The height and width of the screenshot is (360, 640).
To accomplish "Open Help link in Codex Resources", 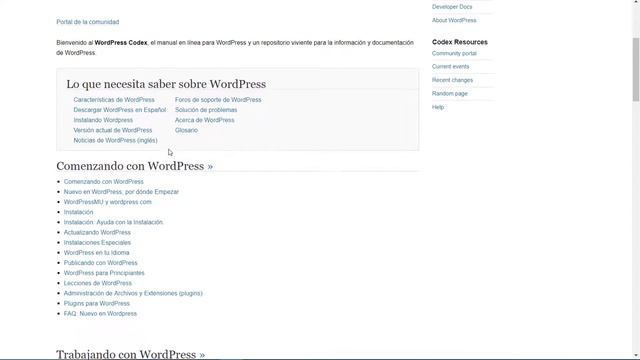I will click(438, 107).
